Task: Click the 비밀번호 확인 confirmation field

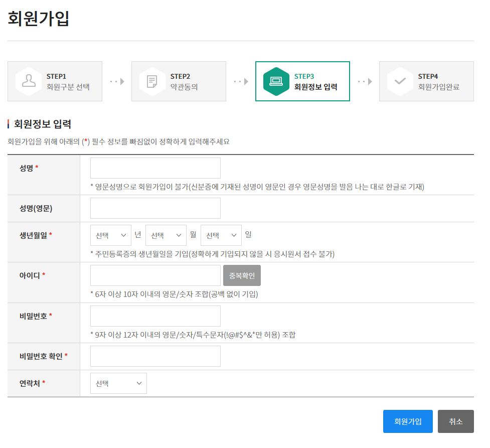Action: pos(155,356)
